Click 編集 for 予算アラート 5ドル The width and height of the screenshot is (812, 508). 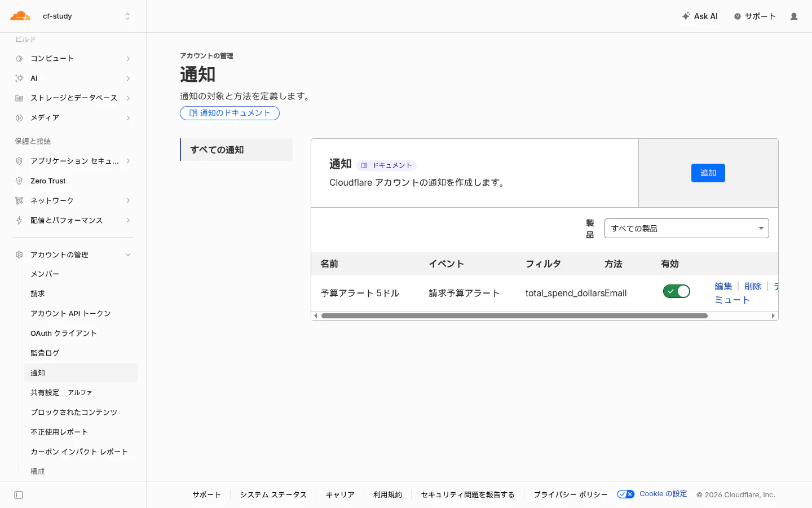tap(723, 286)
